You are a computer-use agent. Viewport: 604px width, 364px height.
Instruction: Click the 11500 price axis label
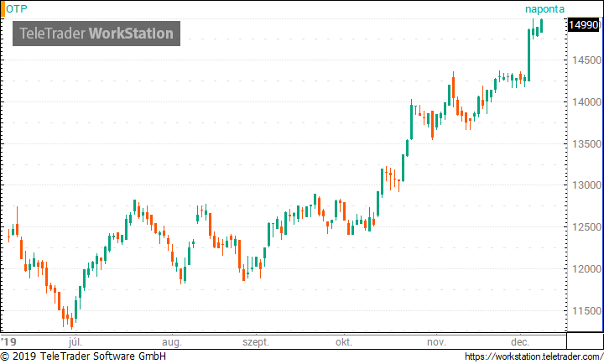[x=586, y=311]
